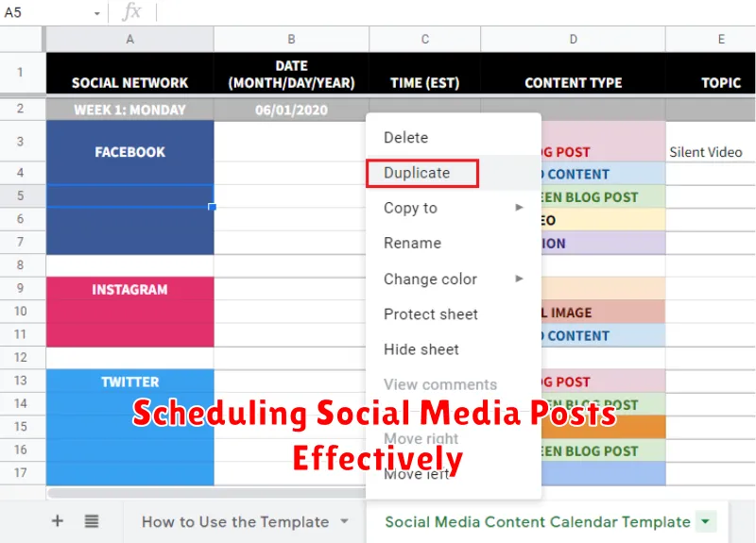Select column E header
Image resolution: width=756 pixels, height=543 pixels.
coord(711,39)
